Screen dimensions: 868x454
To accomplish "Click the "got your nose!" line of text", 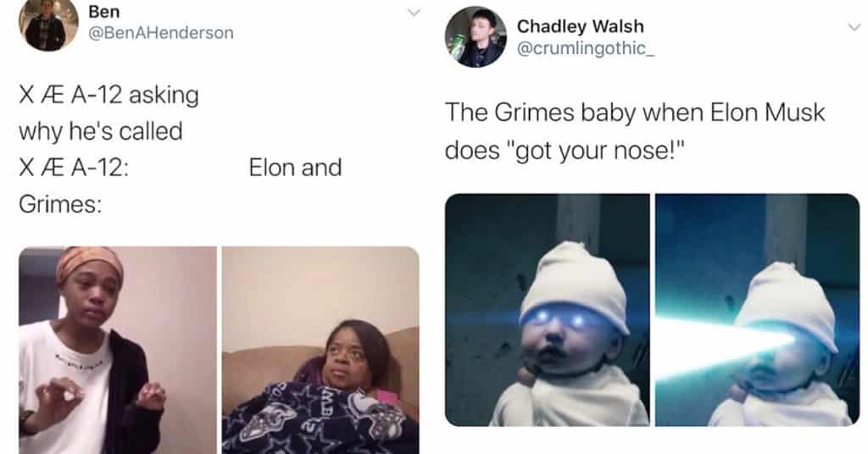I will 565,151.
